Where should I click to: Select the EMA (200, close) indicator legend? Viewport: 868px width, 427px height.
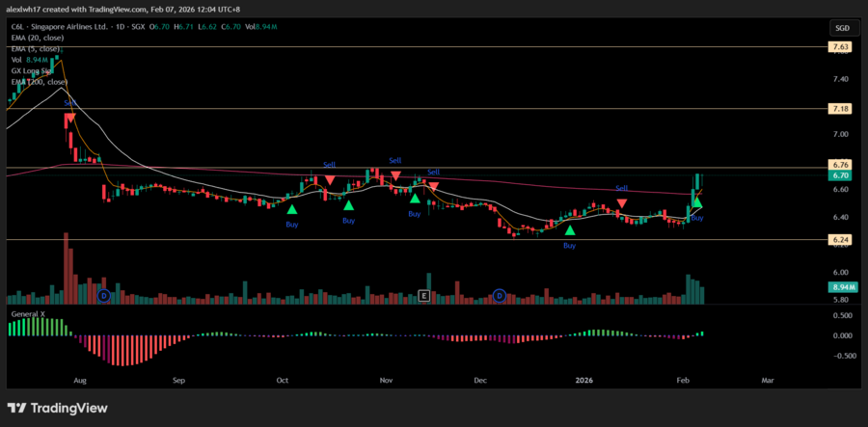tap(41, 83)
